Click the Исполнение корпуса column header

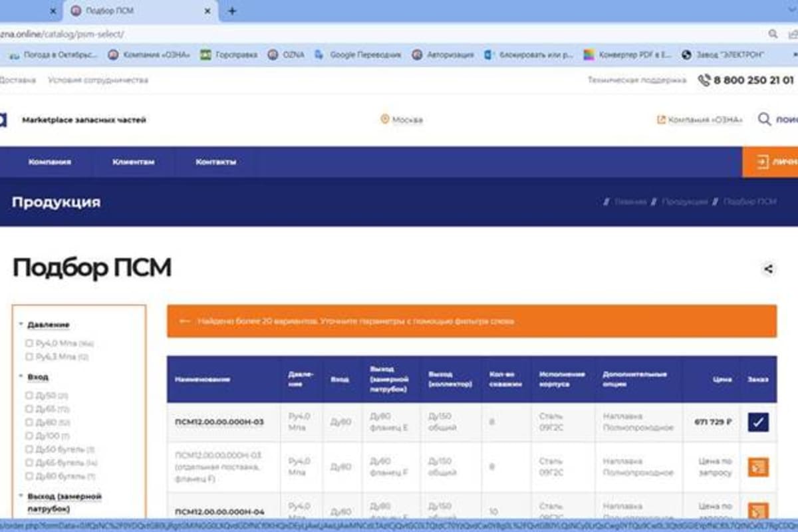tap(563, 379)
